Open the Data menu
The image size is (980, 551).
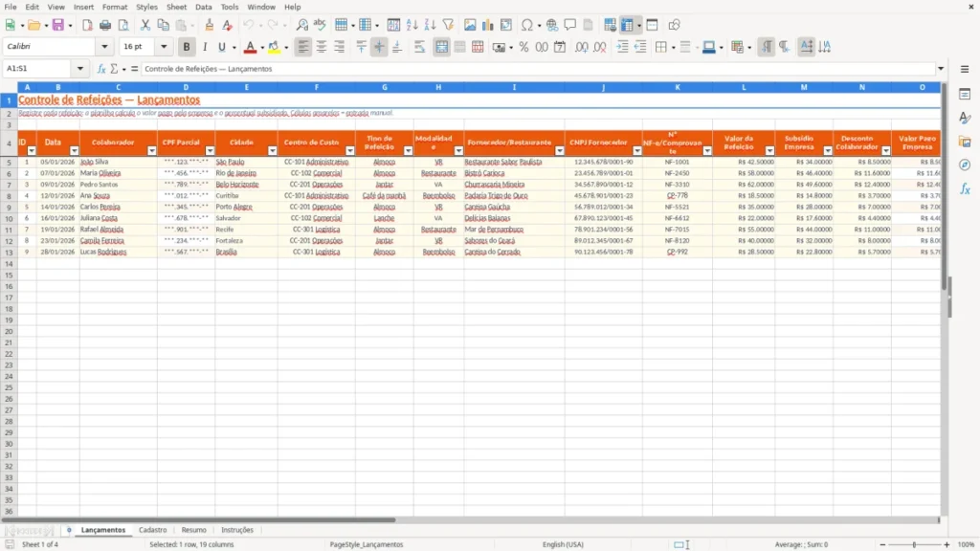[204, 7]
